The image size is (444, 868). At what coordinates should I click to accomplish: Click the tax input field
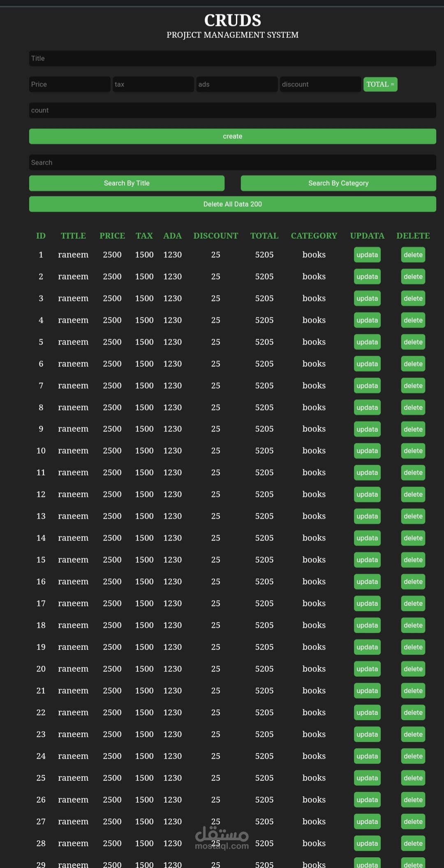pos(153,84)
